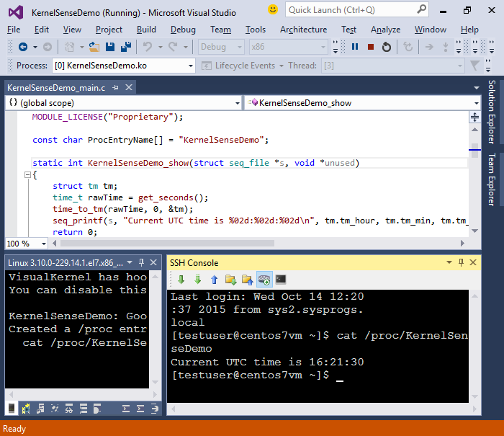
Task: Click the Undo arrow icon
Action: point(148,47)
